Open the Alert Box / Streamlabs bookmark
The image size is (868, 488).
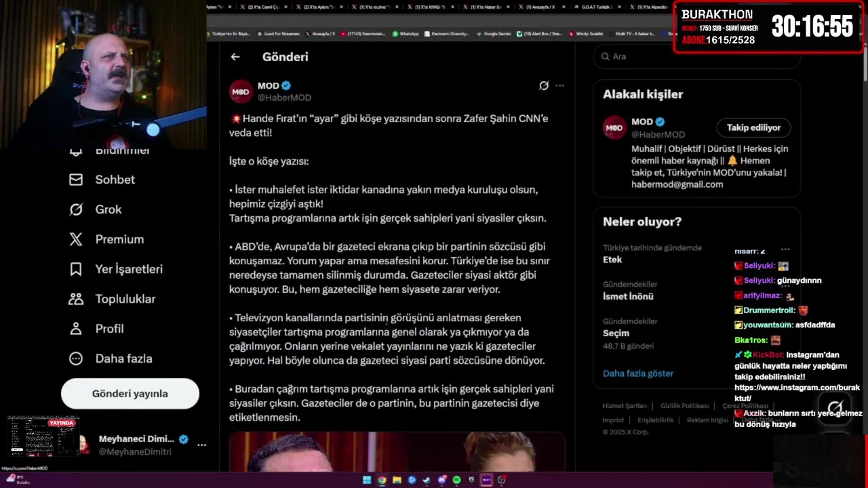pos(540,34)
